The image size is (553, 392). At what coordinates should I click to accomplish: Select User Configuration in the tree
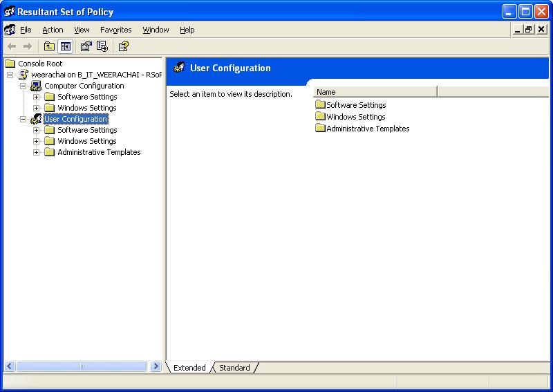pyautogui.click(x=76, y=119)
